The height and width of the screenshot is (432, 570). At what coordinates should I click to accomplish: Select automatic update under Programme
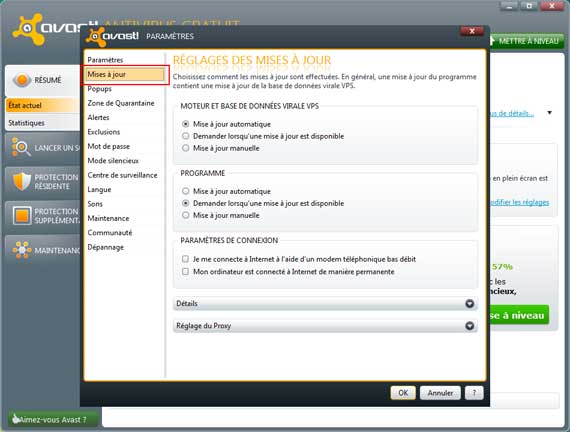185,191
